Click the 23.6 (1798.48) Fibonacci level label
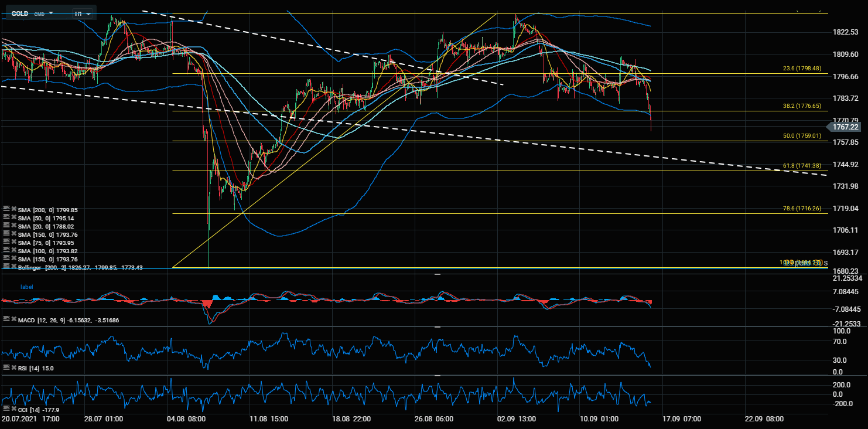This screenshot has width=868, height=429. tap(802, 69)
